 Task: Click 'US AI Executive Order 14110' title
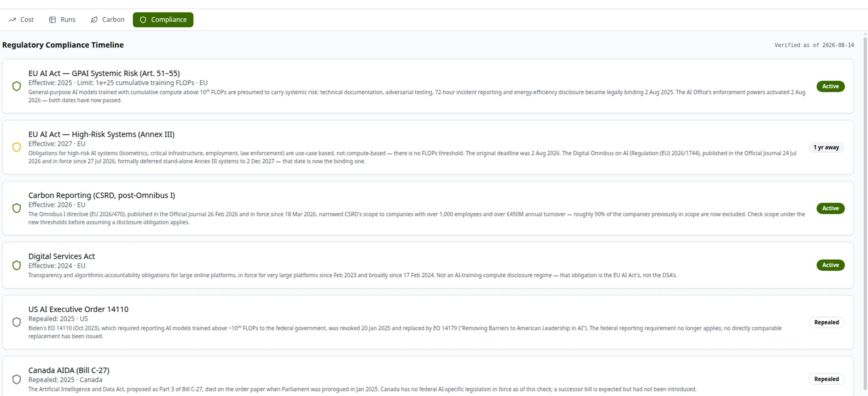[x=78, y=309]
